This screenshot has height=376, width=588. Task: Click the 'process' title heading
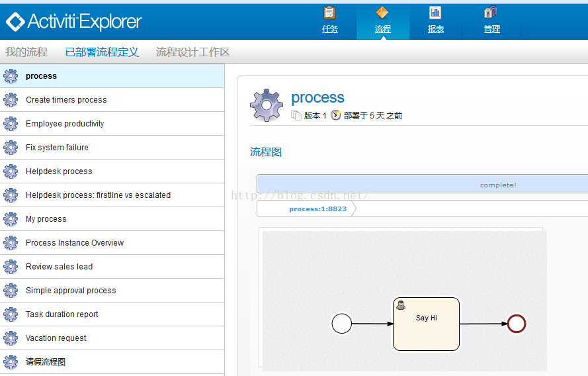coord(317,98)
